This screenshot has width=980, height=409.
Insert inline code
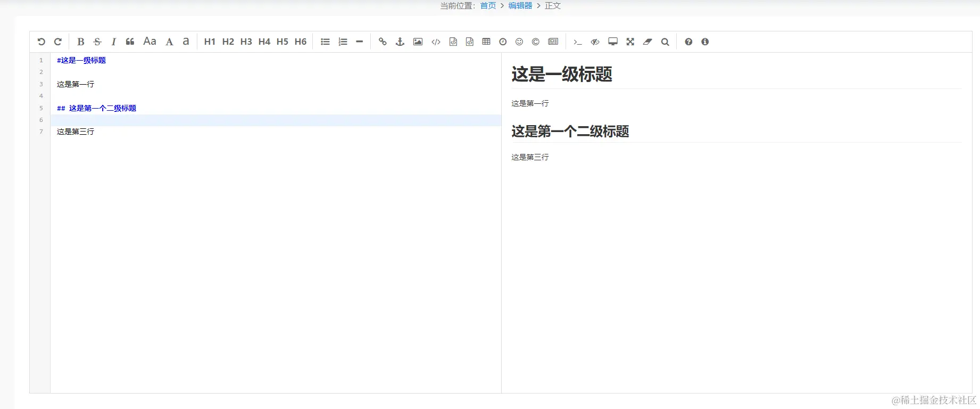click(436, 42)
